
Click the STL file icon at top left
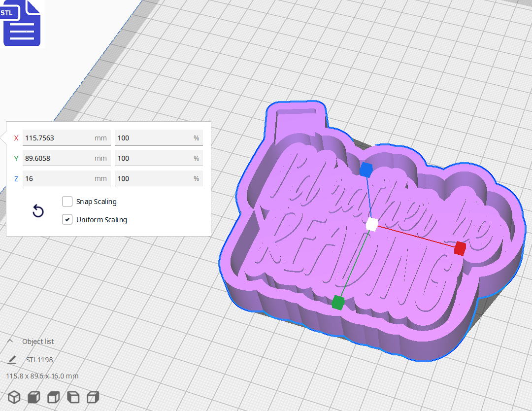coord(22,23)
